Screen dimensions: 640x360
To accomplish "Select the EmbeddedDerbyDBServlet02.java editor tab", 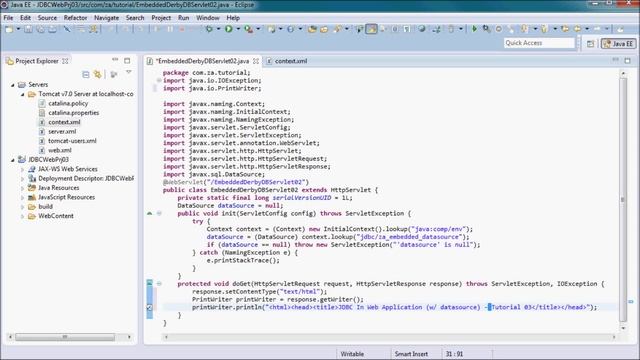I will [202, 61].
